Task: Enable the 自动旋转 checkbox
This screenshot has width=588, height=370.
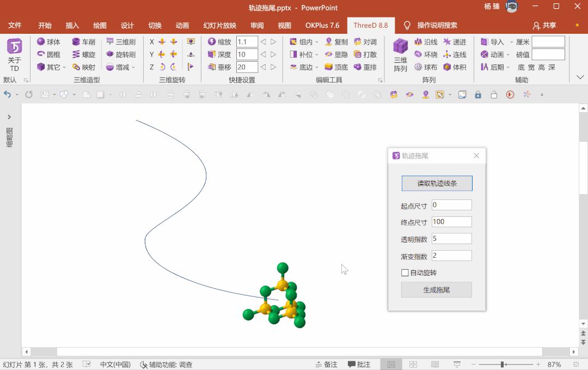Action: (x=404, y=272)
